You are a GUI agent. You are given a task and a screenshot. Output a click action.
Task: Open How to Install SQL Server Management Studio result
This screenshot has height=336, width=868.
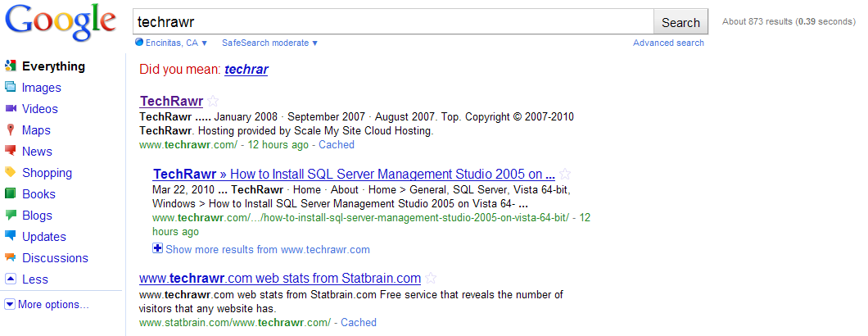click(x=354, y=174)
